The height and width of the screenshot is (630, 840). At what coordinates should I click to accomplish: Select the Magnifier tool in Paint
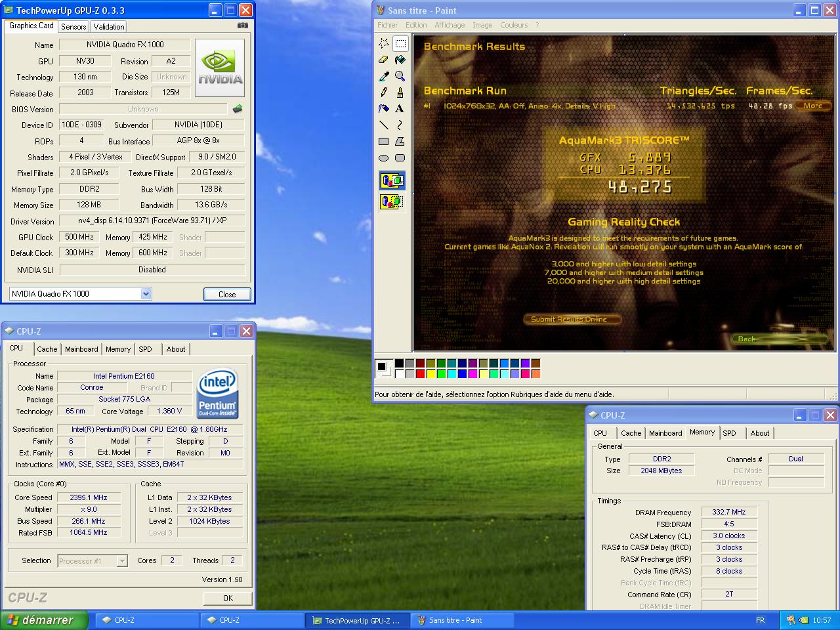click(x=400, y=76)
